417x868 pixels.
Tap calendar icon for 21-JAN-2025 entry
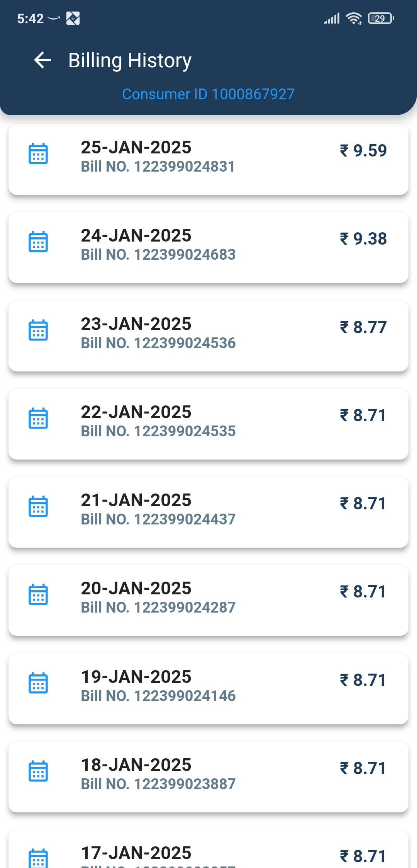click(38, 506)
